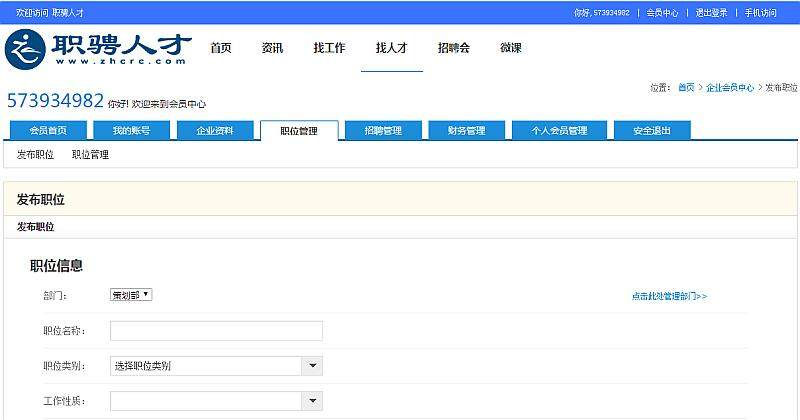Click 退出登录 in the top bar
This screenshot has height=420, width=800.
click(x=711, y=13)
